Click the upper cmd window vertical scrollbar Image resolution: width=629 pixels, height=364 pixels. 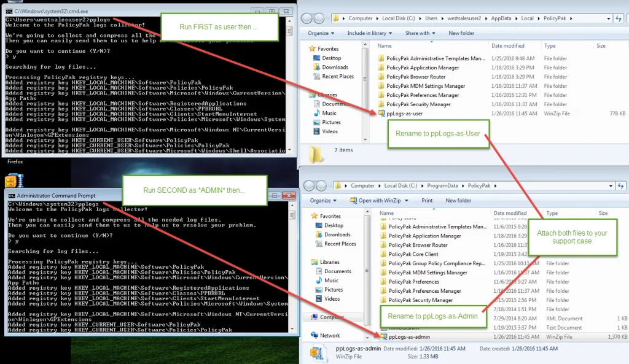tap(289, 86)
